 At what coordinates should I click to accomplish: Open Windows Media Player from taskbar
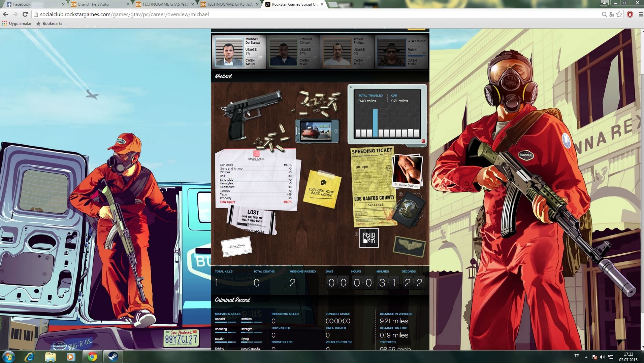(70, 357)
